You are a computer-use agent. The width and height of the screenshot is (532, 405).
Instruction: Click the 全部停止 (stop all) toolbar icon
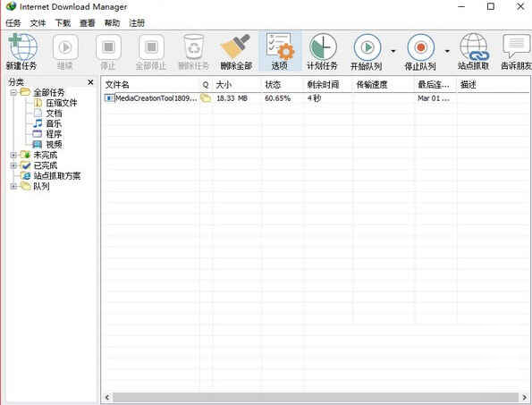point(151,47)
